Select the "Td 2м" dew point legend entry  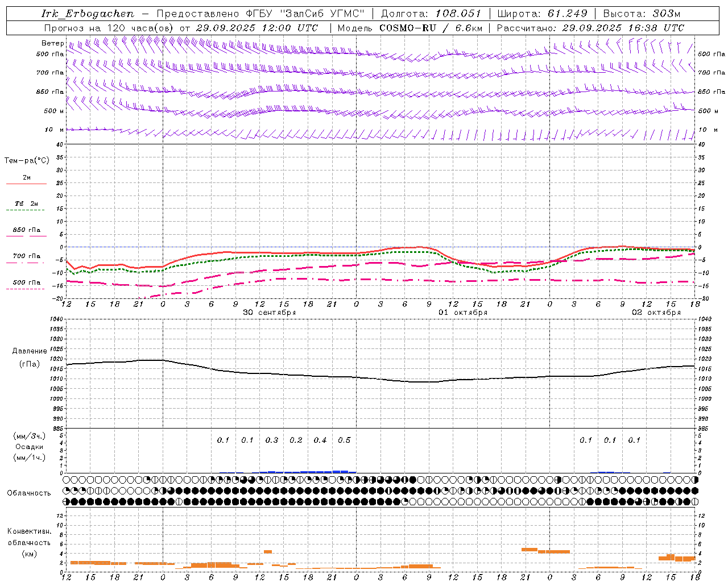26,203
